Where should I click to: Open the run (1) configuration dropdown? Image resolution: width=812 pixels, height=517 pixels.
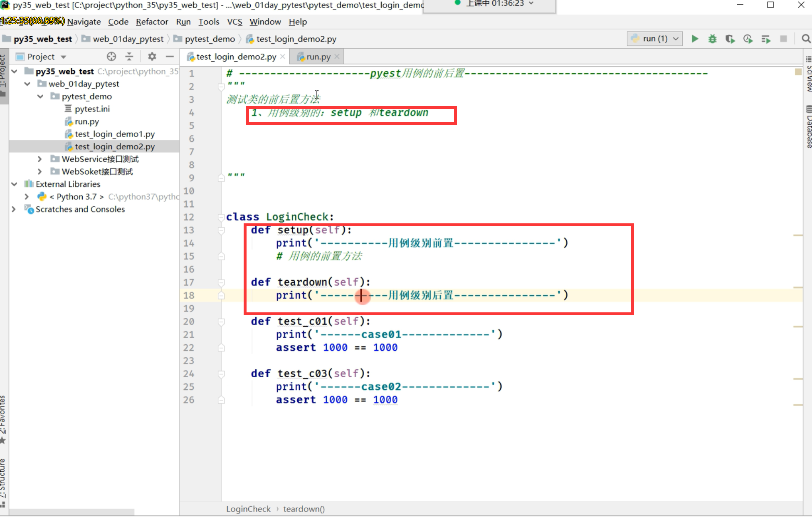click(x=655, y=39)
